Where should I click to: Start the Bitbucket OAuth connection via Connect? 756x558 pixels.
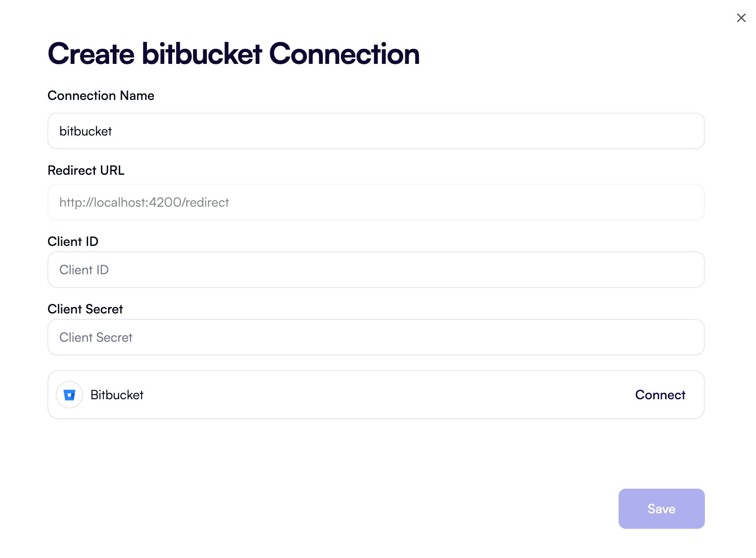(x=660, y=395)
